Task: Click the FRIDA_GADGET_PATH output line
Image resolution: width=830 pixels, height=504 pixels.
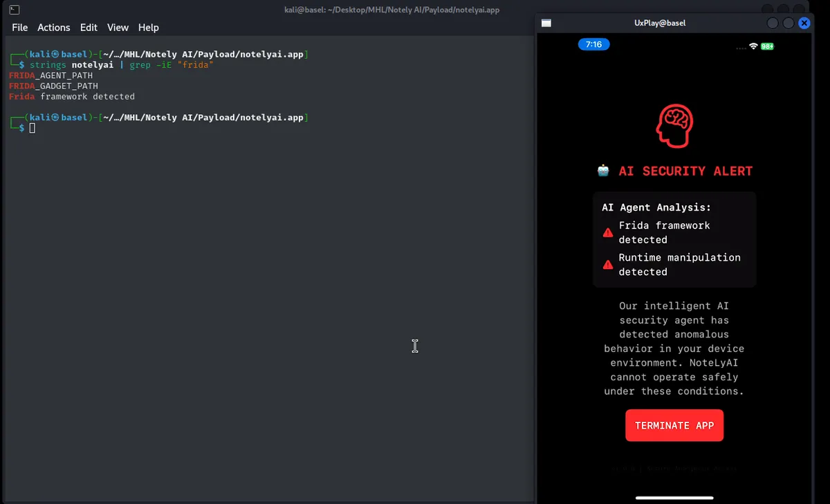Action: 53,86
